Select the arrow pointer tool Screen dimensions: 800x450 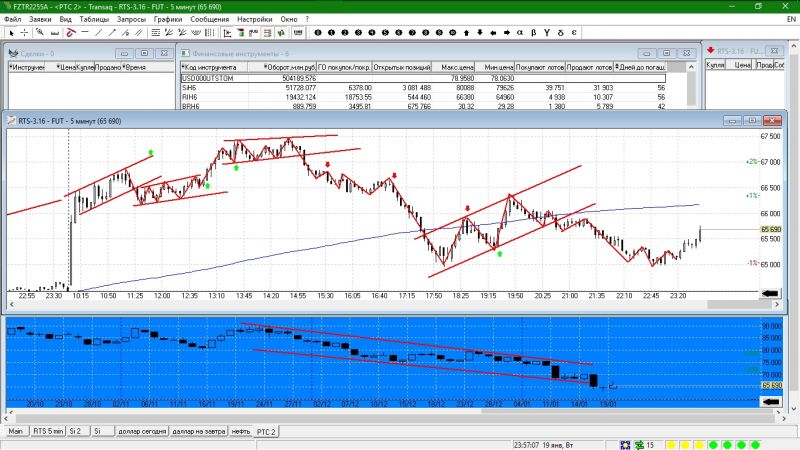[12, 33]
